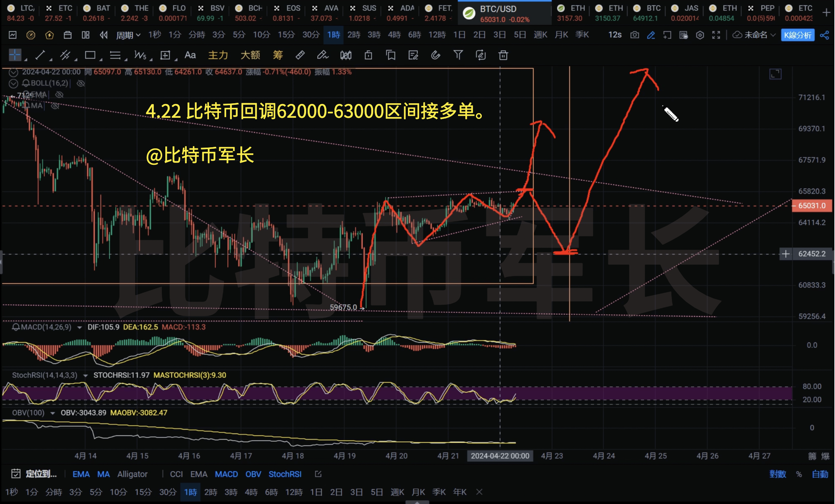Share the chart via share icon
The height and width of the screenshot is (504, 835).
(825, 35)
